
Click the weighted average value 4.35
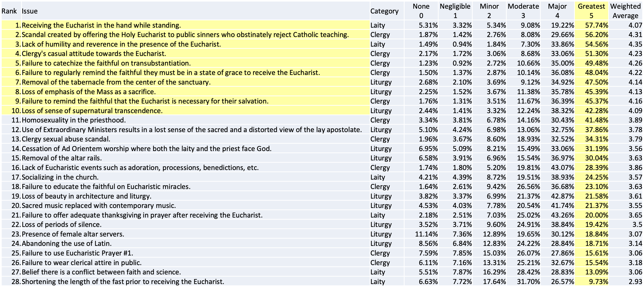click(635, 44)
